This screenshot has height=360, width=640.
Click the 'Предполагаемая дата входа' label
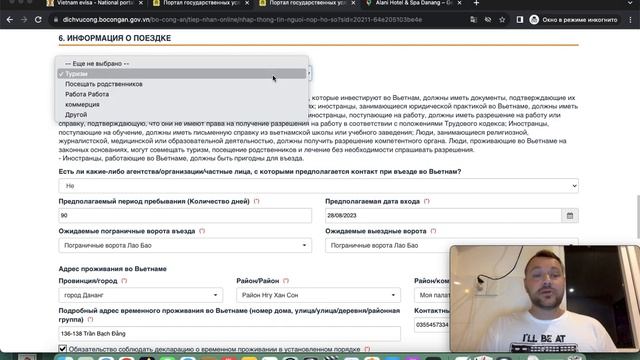tap(372, 201)
